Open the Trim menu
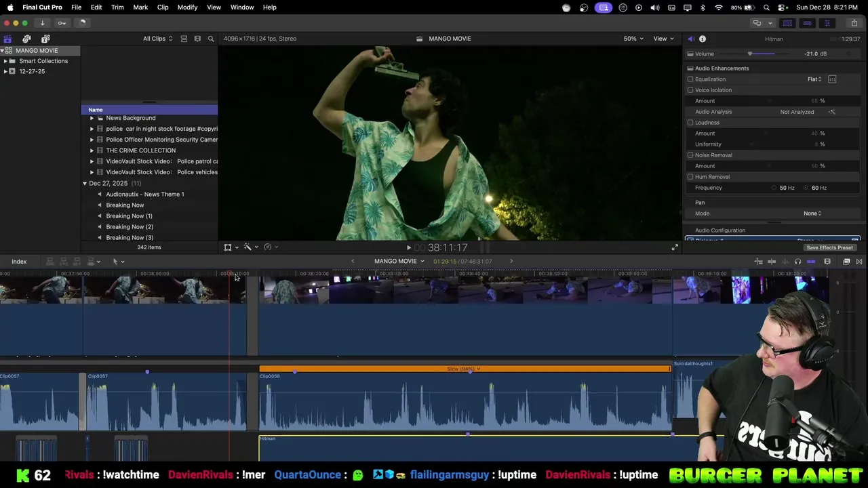Image resolution: width=868 pixels, height=488 pixels. tap(117, 7)
